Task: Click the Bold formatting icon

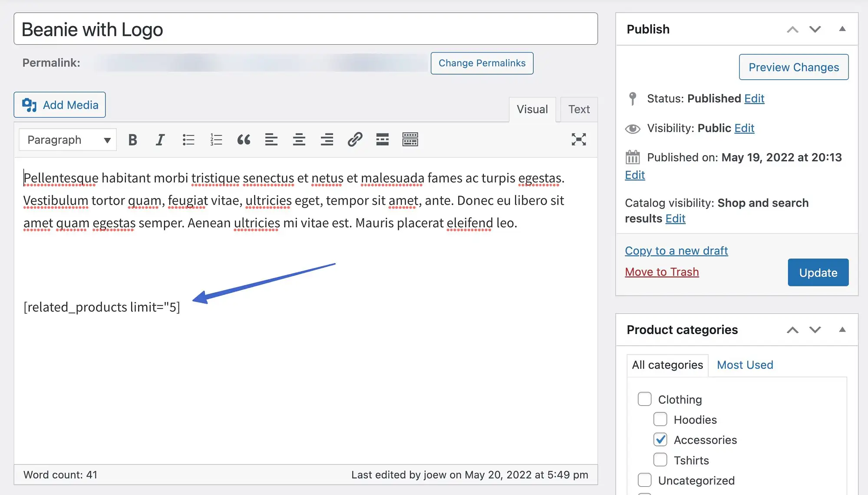Action: 132,139
